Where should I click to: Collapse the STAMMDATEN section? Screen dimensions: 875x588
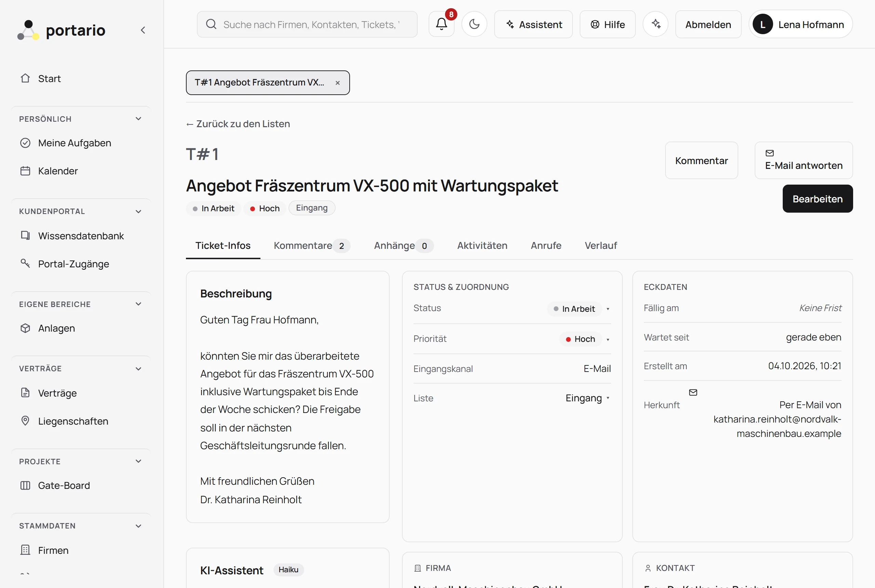81,526
